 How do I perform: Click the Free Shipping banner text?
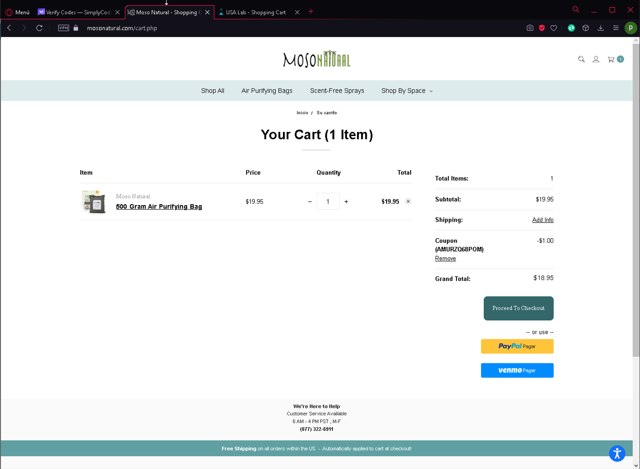tap(316, 449)
